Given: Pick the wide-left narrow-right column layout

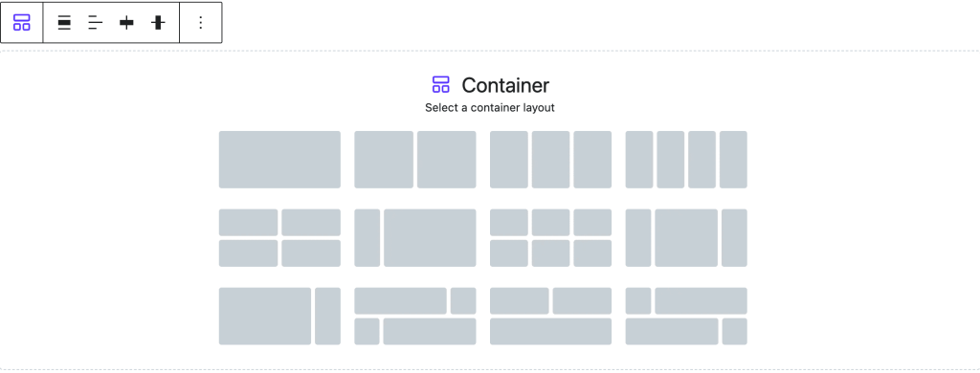Looking at the screenshot, I should click(x=279, y=317).
